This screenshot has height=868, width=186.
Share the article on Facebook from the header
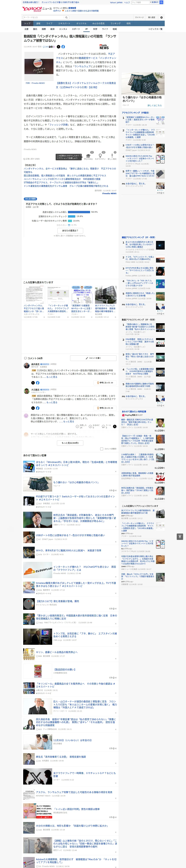point(63,47)
